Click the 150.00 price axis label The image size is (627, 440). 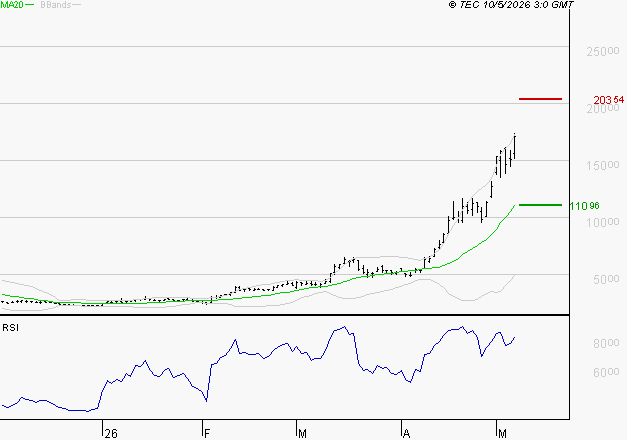click(603, 165)
